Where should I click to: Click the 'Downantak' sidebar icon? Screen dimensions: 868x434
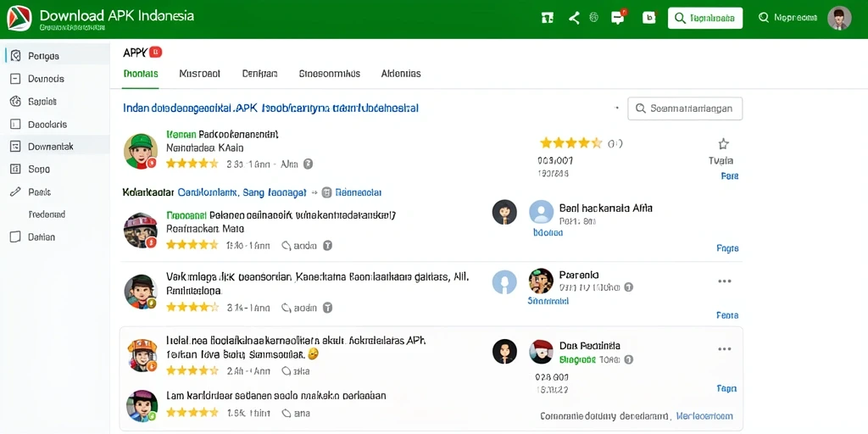(16, 147)
